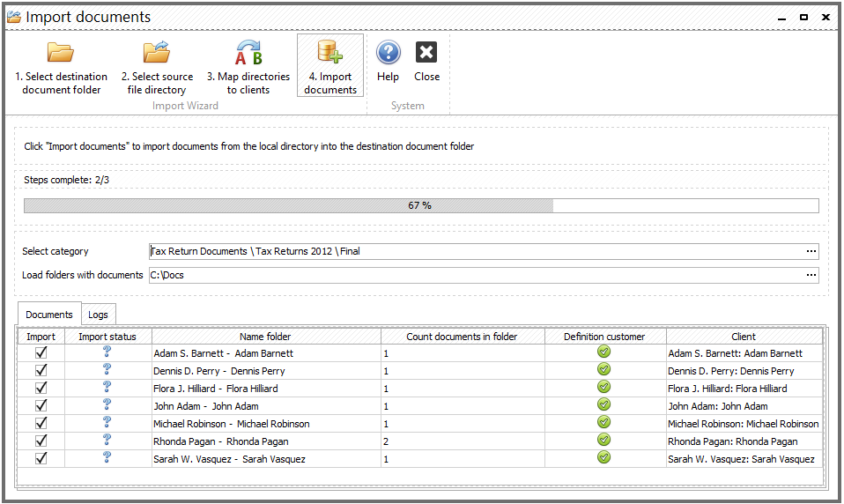Image resolution: width=844 pixels, height=504 pixels.
Task: Uncheck import for Rhonda Pagan row
Action: (x=41, y=441)
